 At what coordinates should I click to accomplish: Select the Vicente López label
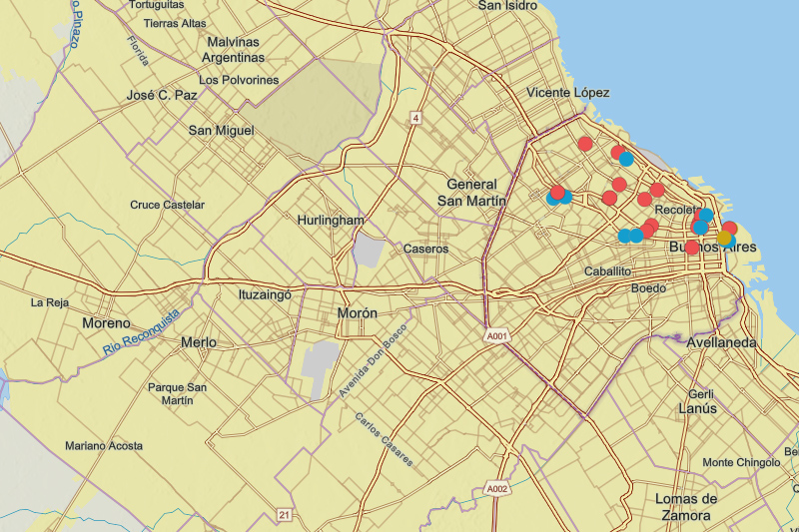point(567,92)
